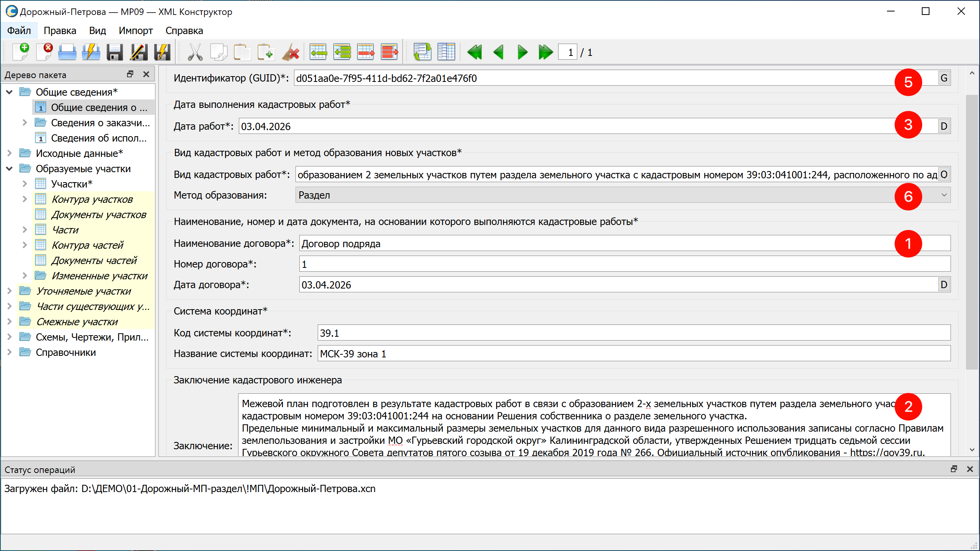Close the document with the red-cross page icon
Screen dimensions: 980x551
[44, 52]
